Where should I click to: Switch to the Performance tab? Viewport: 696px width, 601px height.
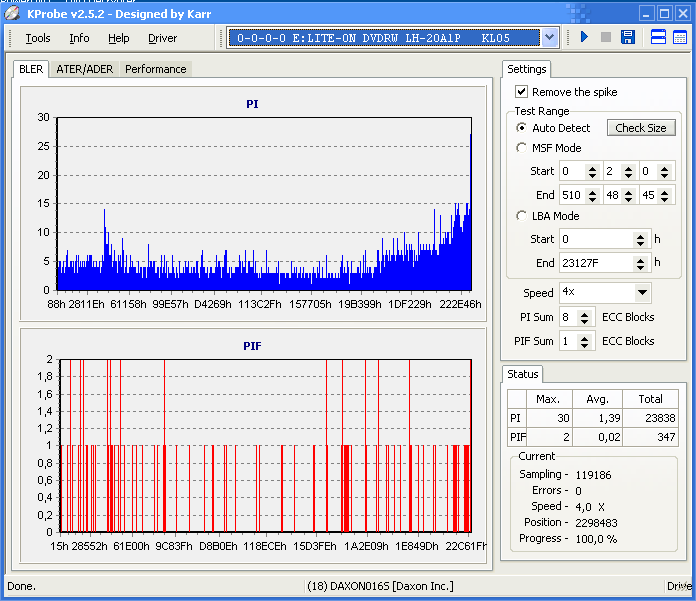(x=155, y=69)
